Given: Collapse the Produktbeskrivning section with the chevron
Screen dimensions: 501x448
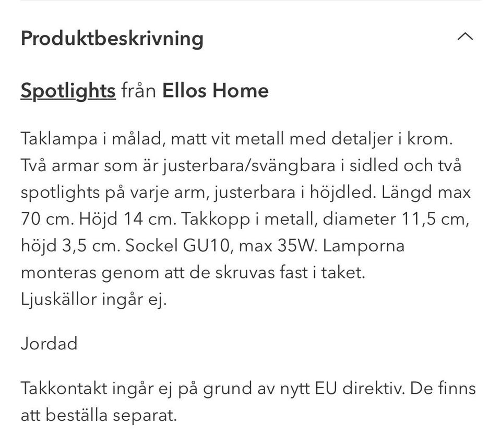Looking at the screenshot, I should click(464, 38).
